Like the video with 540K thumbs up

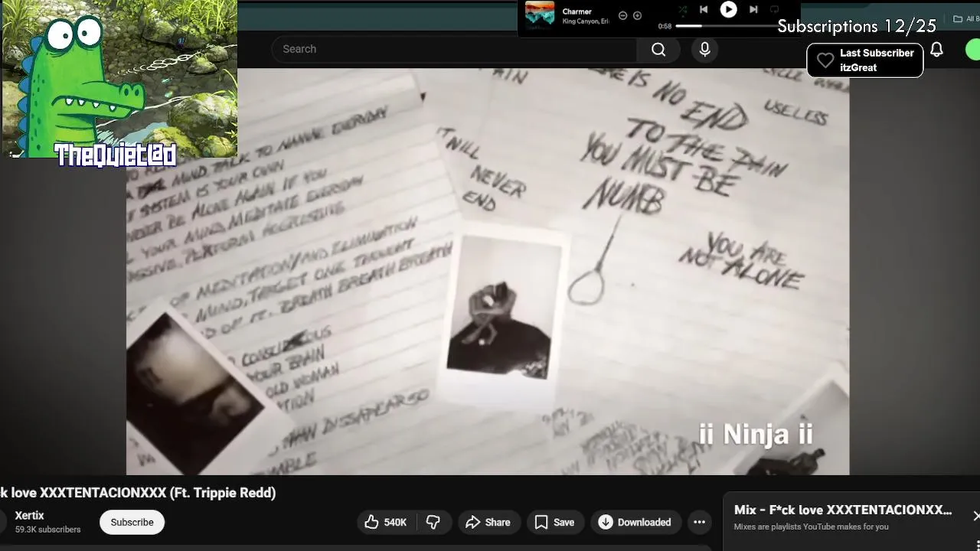(x=386, y=522)
